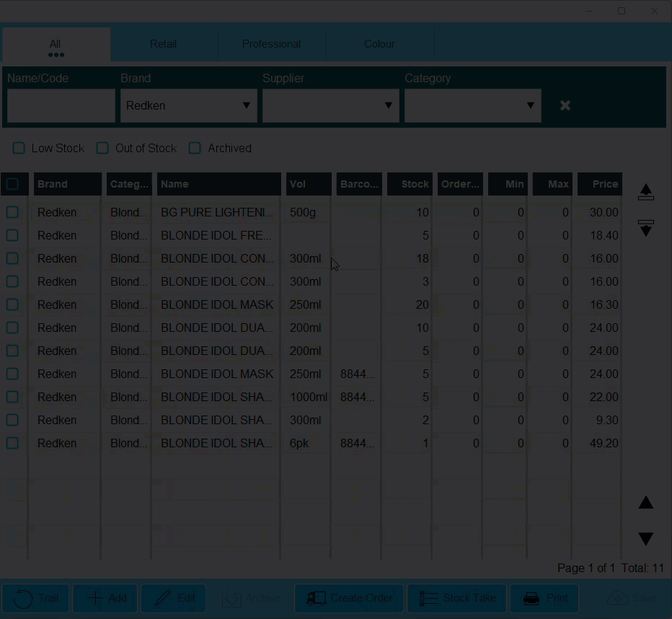Sort by the Stock column header
Screen dimensions: 672x619
[x=410, y=184]
